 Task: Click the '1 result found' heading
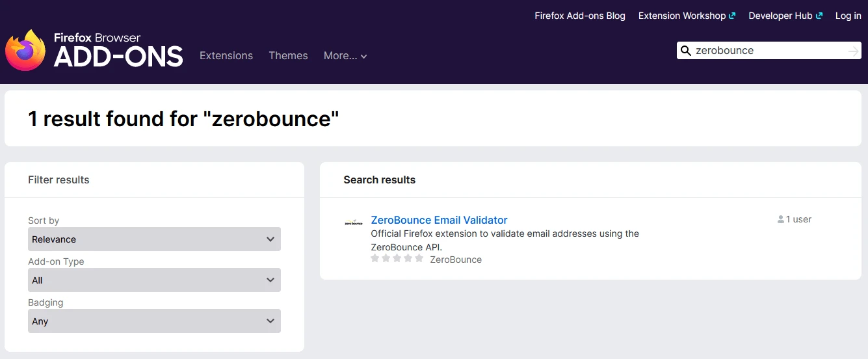184,119
